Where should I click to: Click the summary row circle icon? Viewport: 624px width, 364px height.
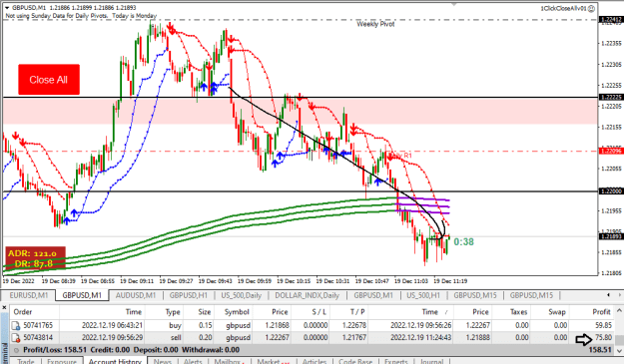point(16,350)
